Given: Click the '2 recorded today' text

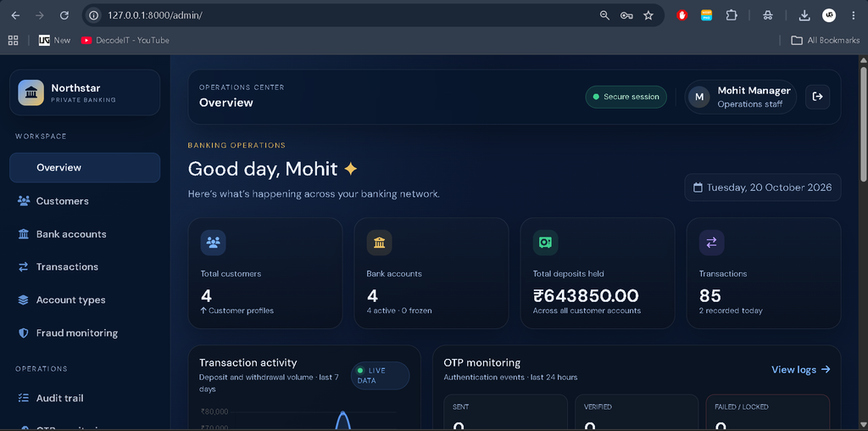Looking at the screenshot, I should (731, 311).
